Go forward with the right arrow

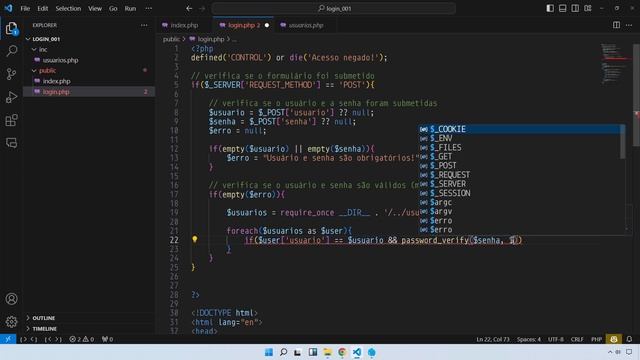point(202,8)
